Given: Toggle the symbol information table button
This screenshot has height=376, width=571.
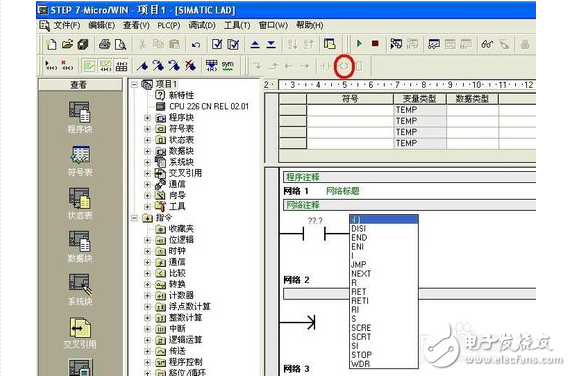Looking at the screenshot, I should point(121,66).
